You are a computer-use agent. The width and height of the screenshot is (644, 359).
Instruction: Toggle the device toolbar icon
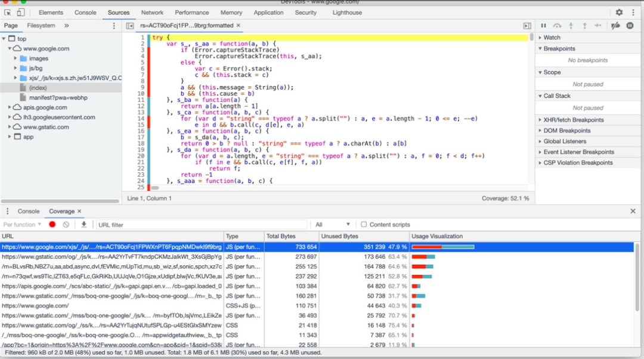(x=21, y=13)
